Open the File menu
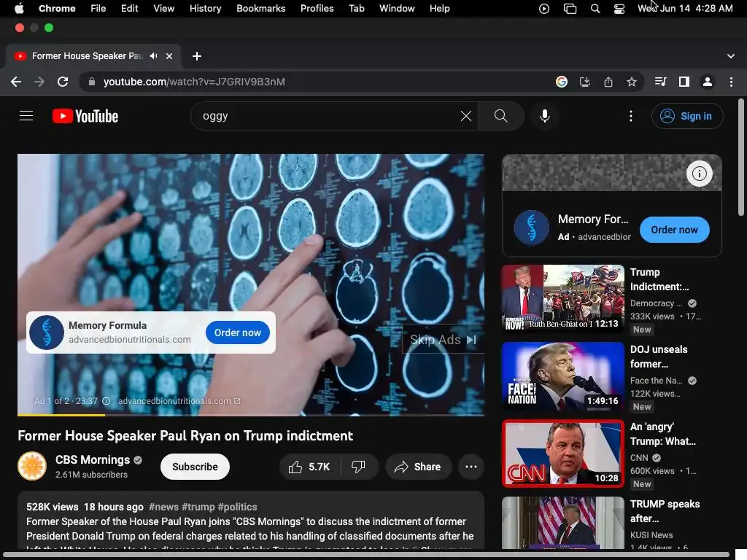 [x=98, y=9]
